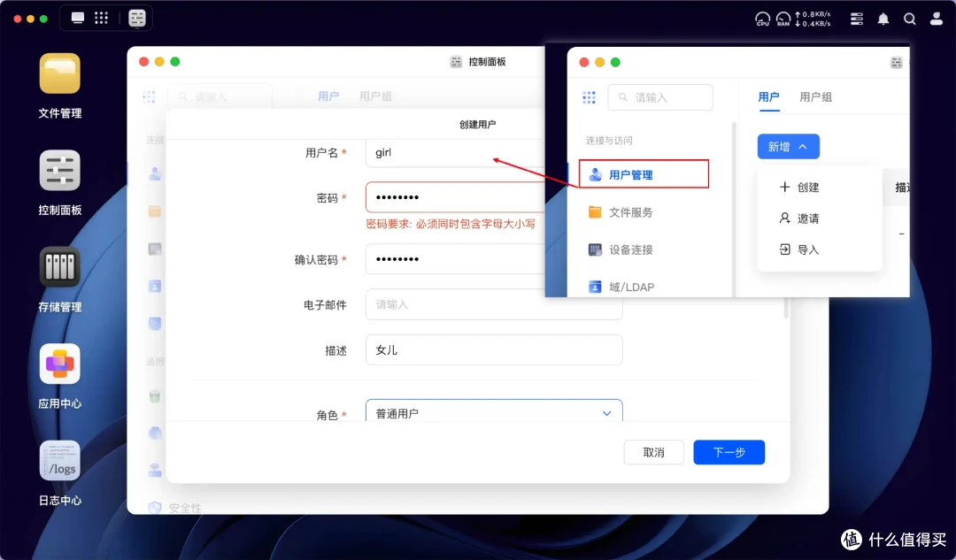Click the desktop monitor icon in top bar

77,18
